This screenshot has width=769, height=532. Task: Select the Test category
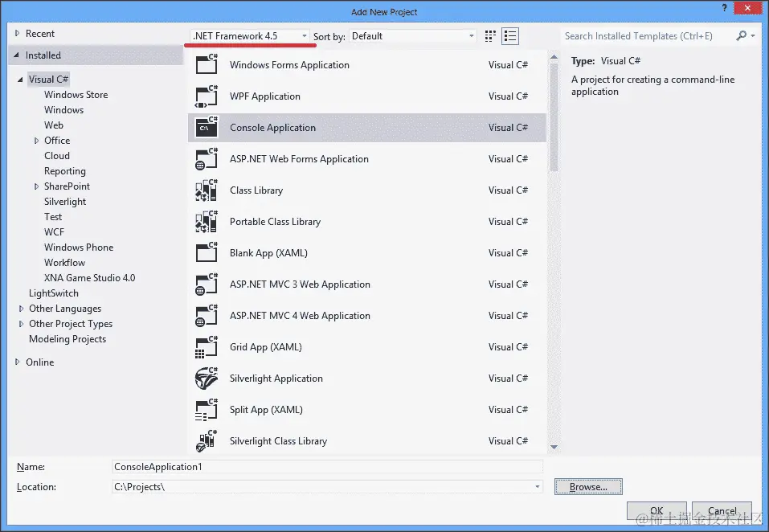pyautogui.click(x=53, y=217)
